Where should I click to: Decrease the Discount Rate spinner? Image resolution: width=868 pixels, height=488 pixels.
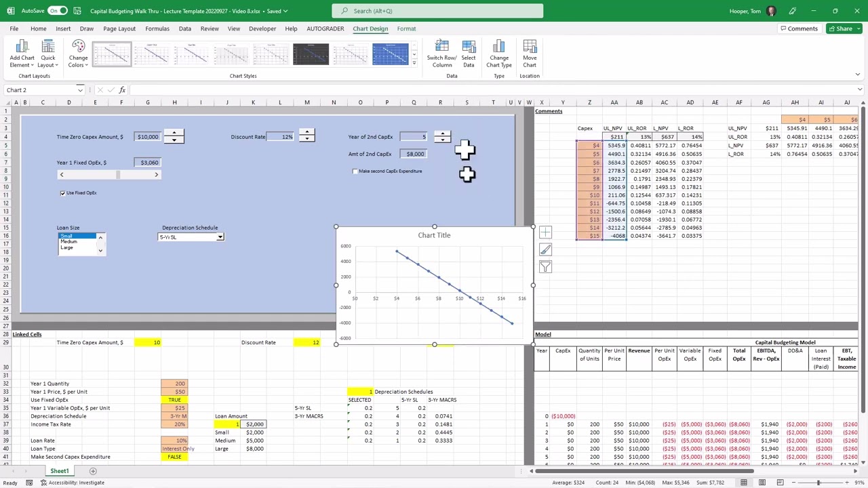pos(307,139)
